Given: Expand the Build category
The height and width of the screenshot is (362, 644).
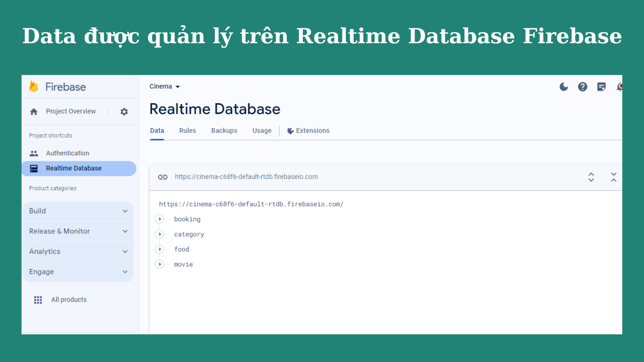Looking at the screenshot, I should (78, 211).
